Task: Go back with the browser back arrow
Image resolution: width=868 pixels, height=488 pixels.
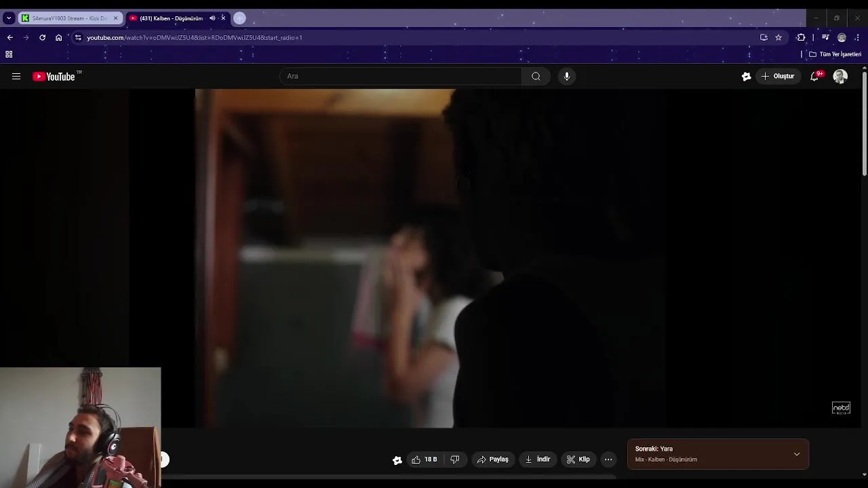Action: pyautogui.click(x=9, y=37)
